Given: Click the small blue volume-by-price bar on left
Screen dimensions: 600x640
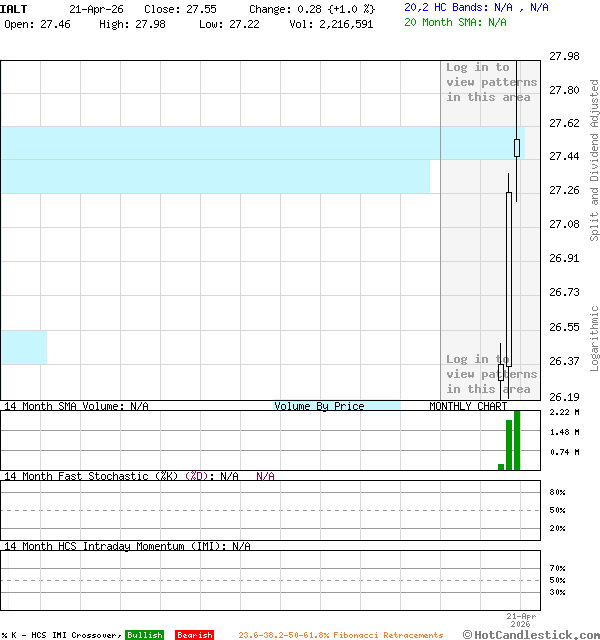Looking at the screenshot, I should coord(23,347).
